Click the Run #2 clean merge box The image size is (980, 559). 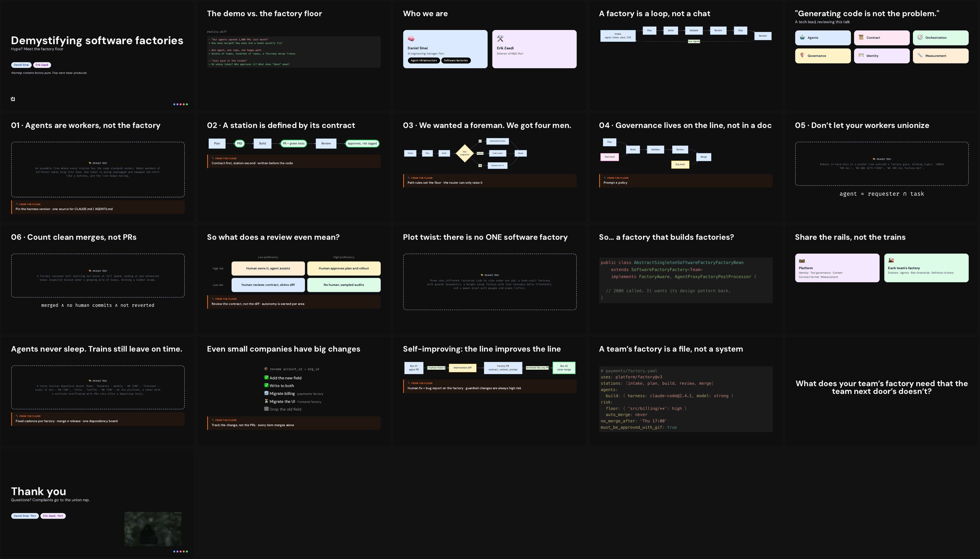pos(564,368)
